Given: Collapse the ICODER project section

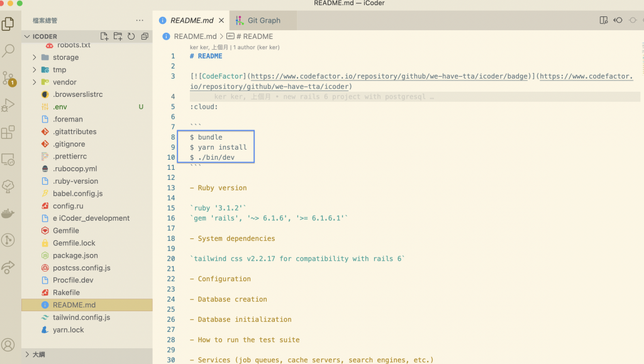Looking at the screenshot, I should click(x=27, y=36).
